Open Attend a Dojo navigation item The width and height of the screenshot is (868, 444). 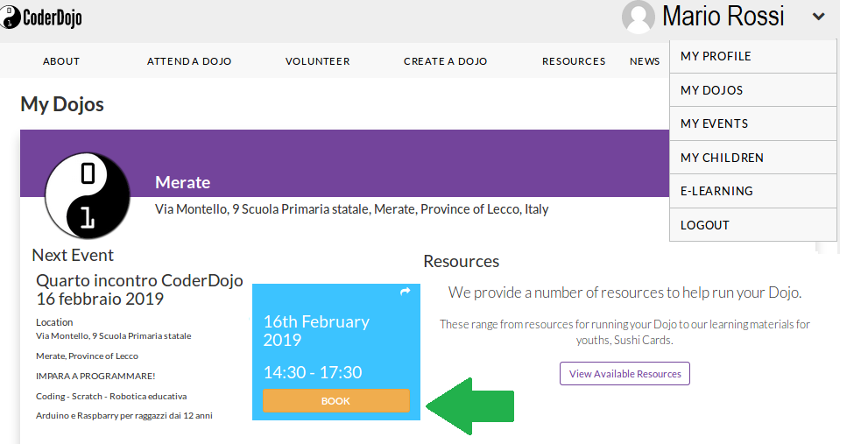(x=189, y=61)
